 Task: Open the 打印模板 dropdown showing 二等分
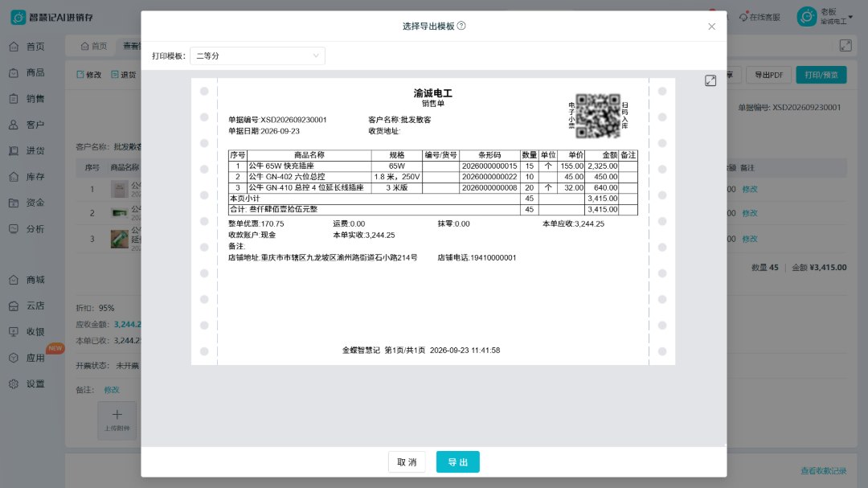point(257,56)
